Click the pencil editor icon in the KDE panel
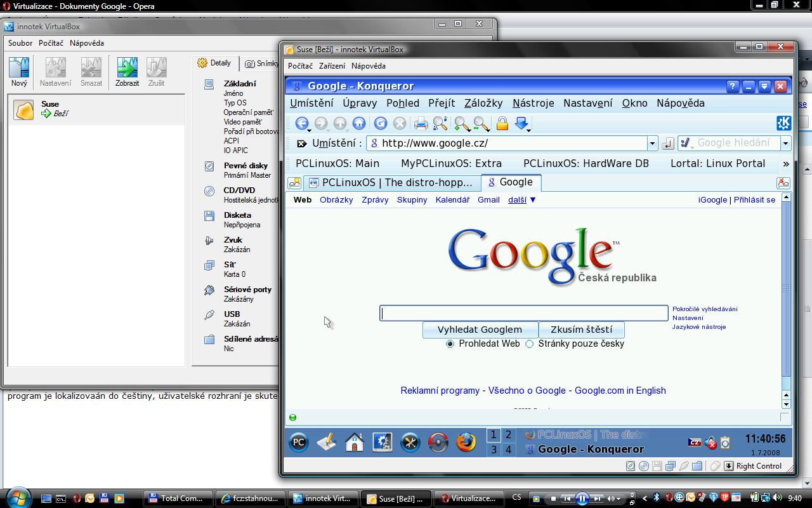Image resolution: width=812 pixels, height=508 pixels. coord(326,442)
